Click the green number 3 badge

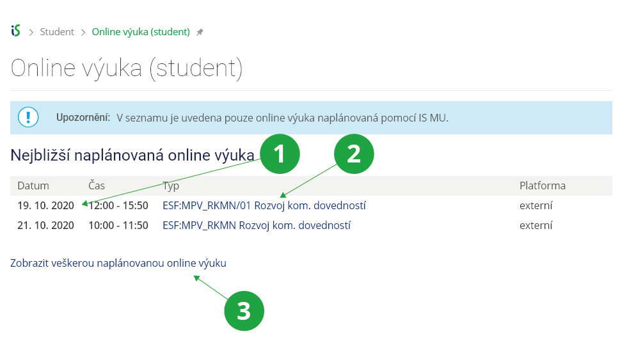pos(244,311)
